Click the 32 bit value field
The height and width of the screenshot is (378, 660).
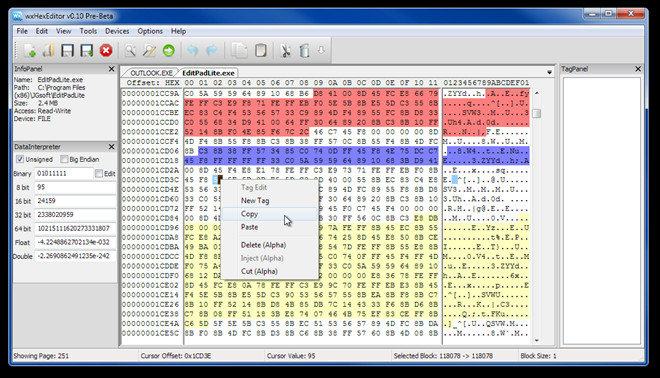pos(75,215)
